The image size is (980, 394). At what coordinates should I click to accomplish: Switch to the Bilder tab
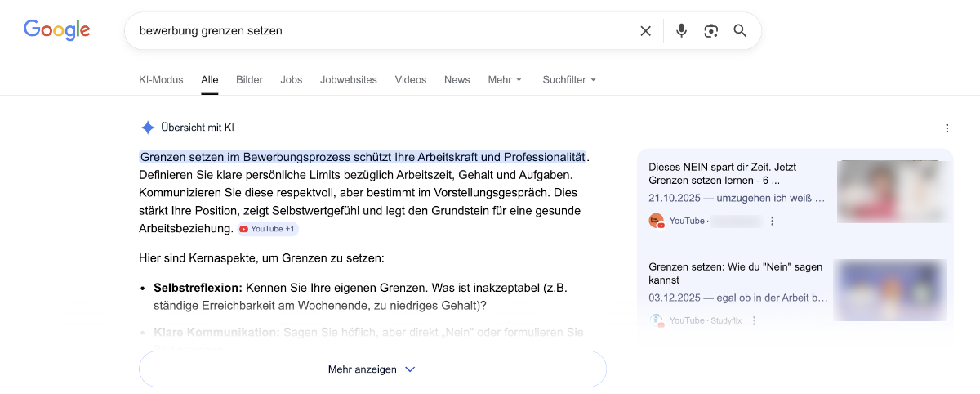(x=249, y=80)
